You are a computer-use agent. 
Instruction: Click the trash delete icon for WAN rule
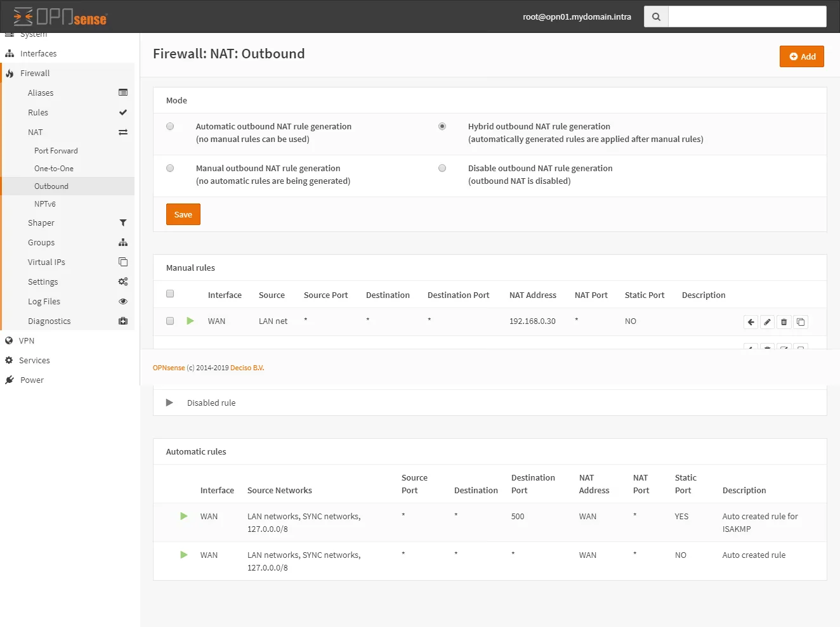pyautogui.click(x=784, y=322)
